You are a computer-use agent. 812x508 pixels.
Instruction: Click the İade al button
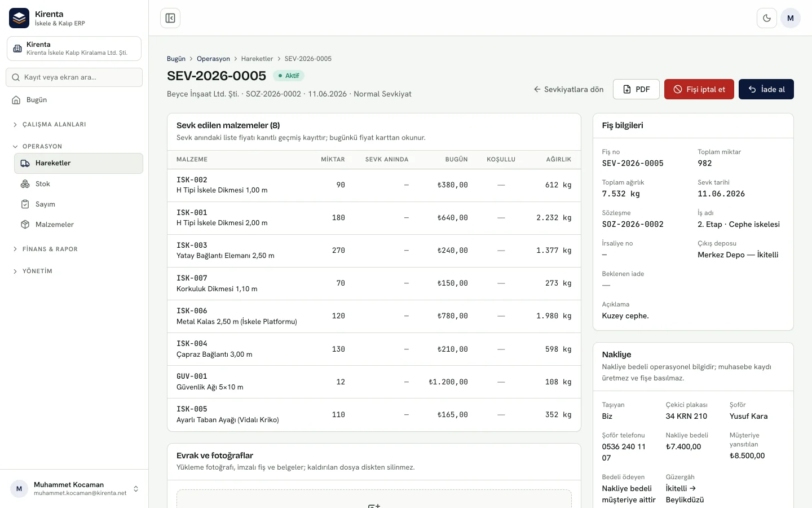coord(766,89)
